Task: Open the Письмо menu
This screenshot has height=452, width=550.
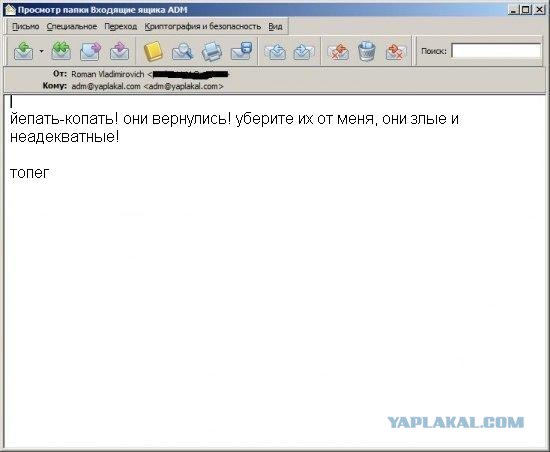Action: [x=26, y=27]
